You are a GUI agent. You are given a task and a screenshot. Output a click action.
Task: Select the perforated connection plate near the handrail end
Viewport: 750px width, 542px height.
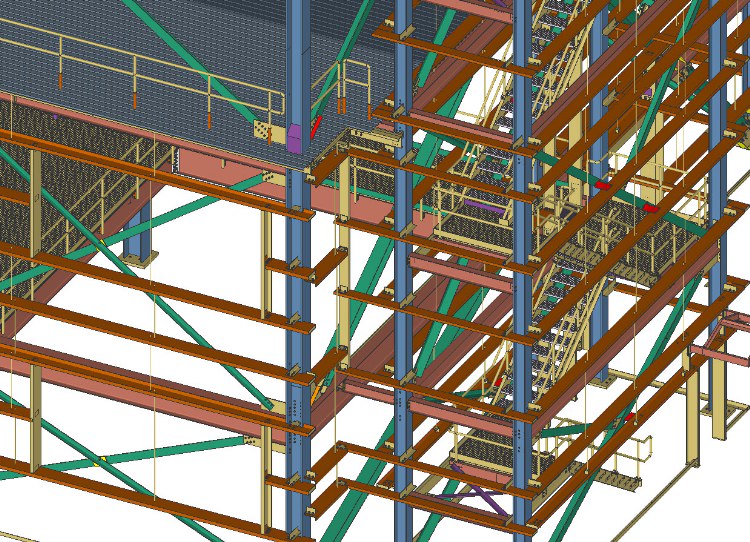[263, 129]
